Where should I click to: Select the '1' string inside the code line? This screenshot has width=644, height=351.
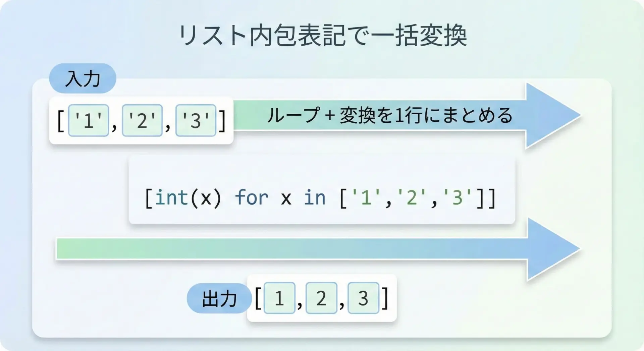pyautogui.click(x=366, y=197)
